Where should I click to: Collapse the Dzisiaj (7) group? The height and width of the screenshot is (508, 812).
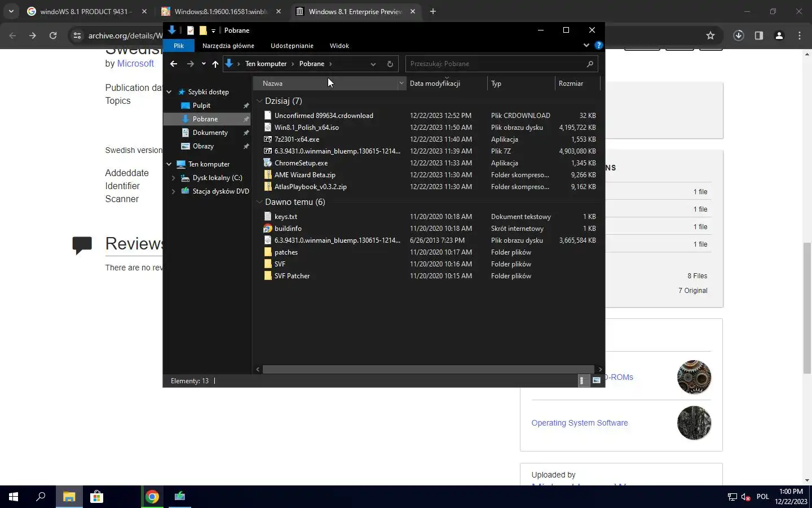[259, 101]
